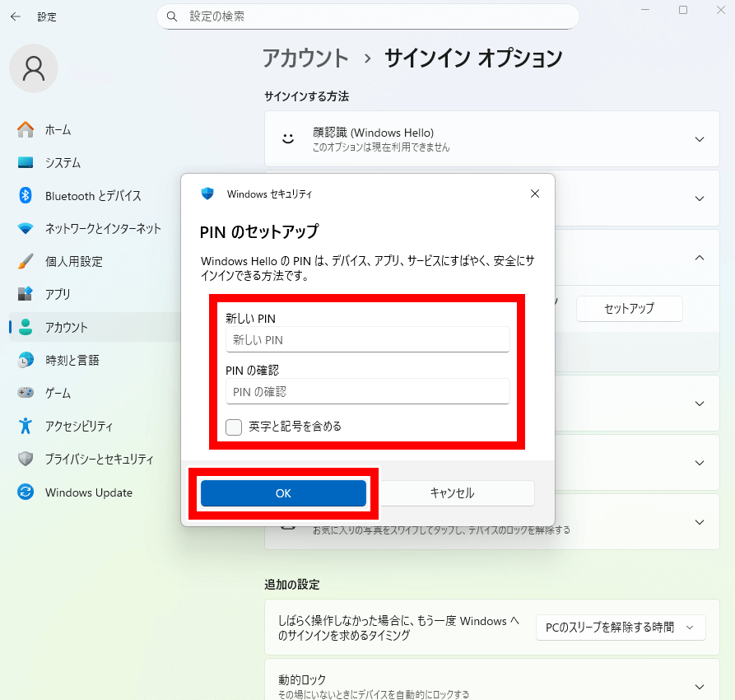This screenshot has height=700, width=735.
Task: Open the Windows Update icon
Action: (x=26, y=492)
